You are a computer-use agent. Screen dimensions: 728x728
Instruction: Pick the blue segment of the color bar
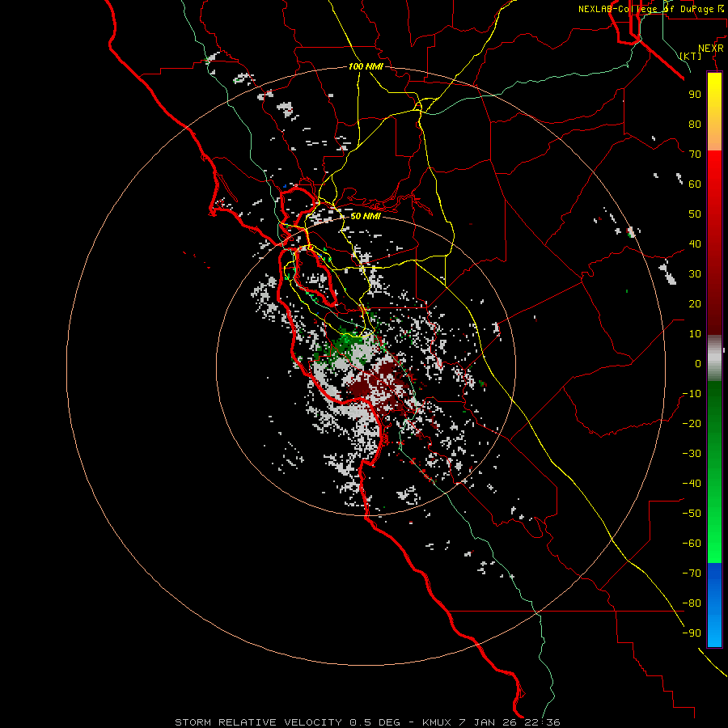pos(714,604)
